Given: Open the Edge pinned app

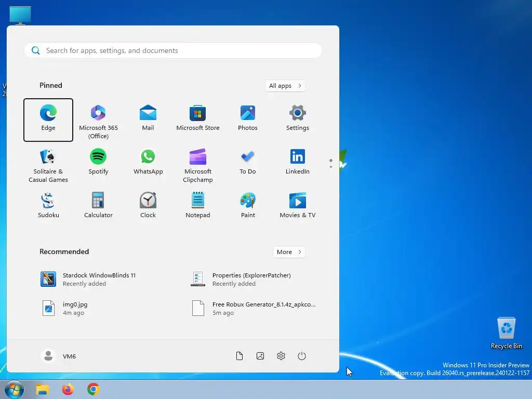Looking at the screenshot, I should (48, 120).
